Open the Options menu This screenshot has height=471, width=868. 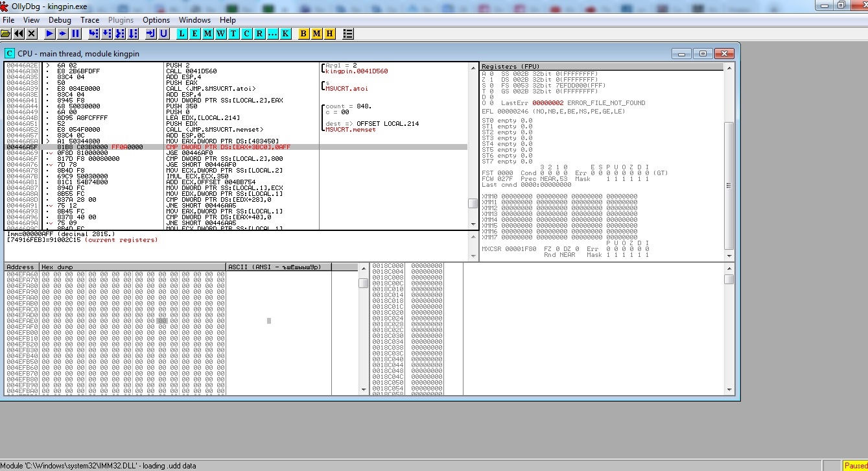[x=156, y=20]
